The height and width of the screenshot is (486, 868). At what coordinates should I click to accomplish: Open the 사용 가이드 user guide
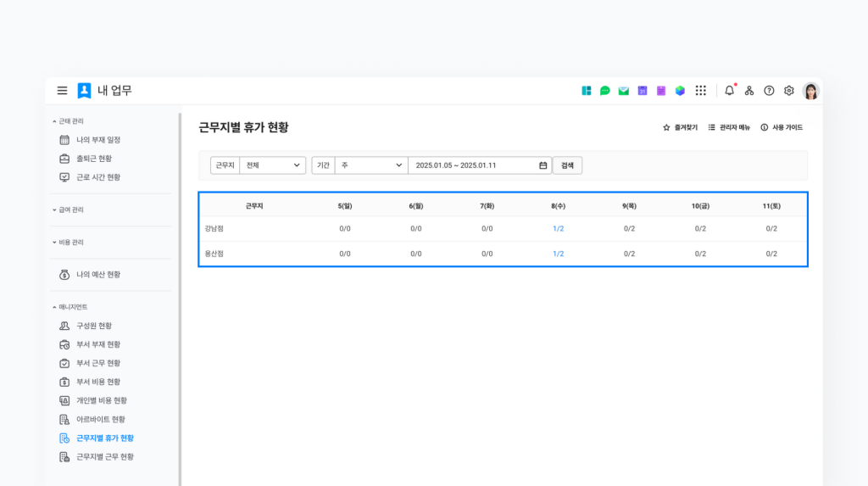point(782,127)
